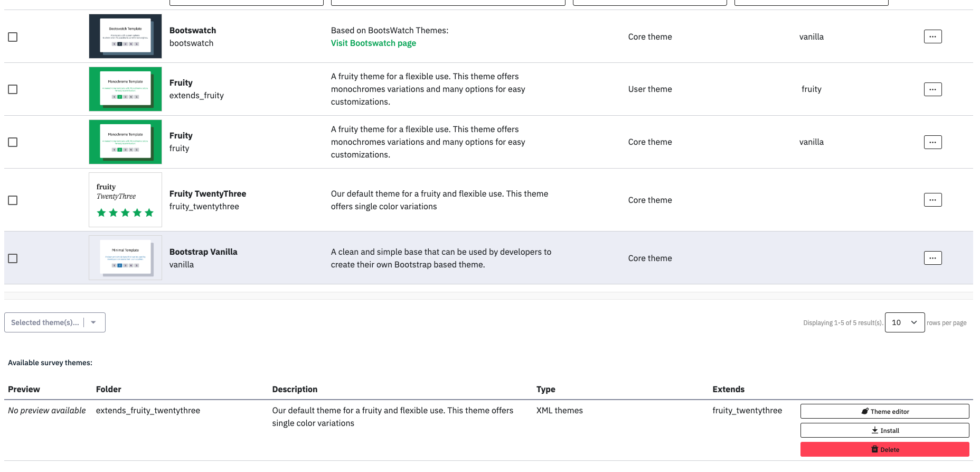Click the core fruity theme preview thumbnail
This screenshot has width=980, height=472.
(125, 142)
